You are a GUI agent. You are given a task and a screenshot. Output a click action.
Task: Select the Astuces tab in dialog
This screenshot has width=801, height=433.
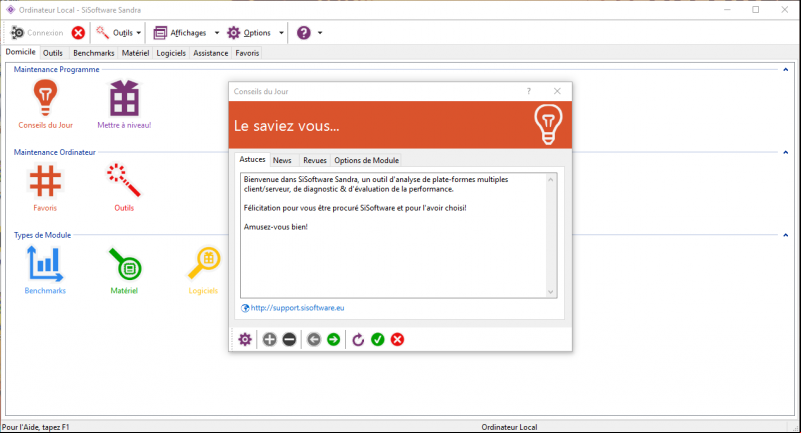click(252, 159)
